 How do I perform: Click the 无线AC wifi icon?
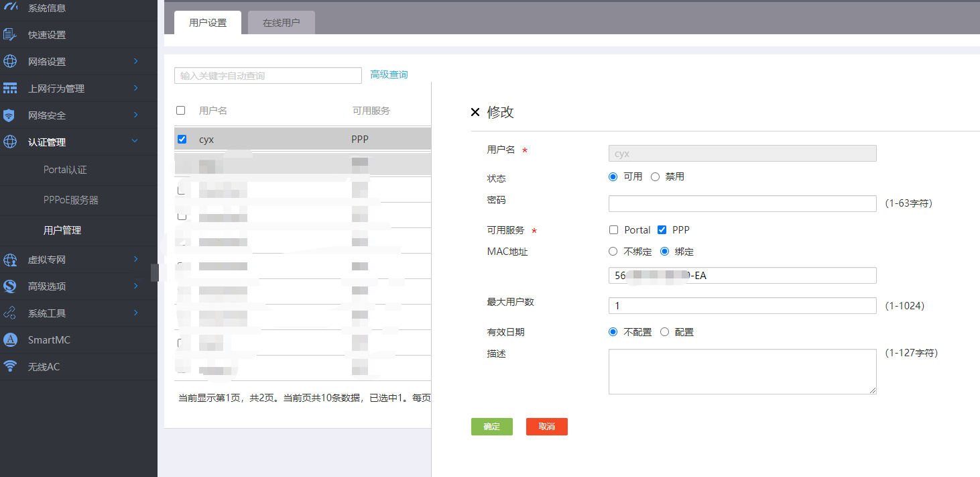tap(10, 367)
